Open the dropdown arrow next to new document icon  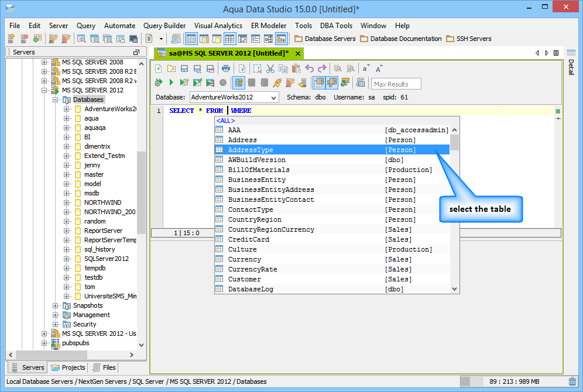[x=161, y=39]
